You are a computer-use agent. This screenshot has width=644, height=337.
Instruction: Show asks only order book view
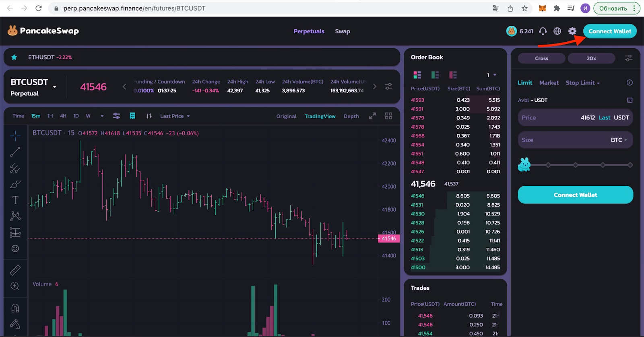[453, 75]
